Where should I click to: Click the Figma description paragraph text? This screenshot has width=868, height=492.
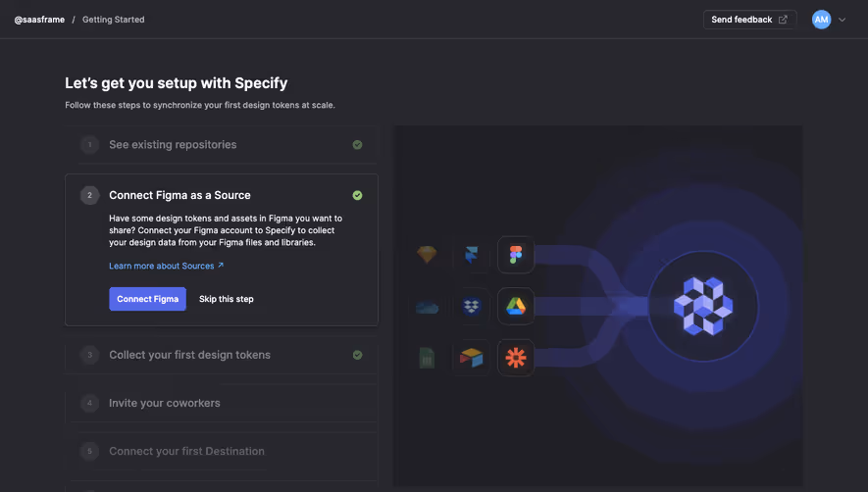(226, 230)
